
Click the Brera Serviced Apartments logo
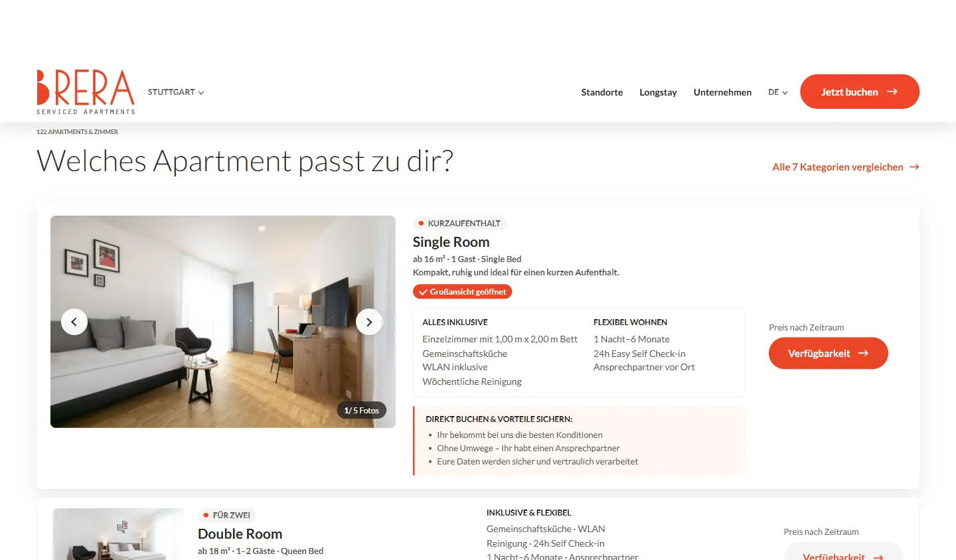tap(86, 92)
